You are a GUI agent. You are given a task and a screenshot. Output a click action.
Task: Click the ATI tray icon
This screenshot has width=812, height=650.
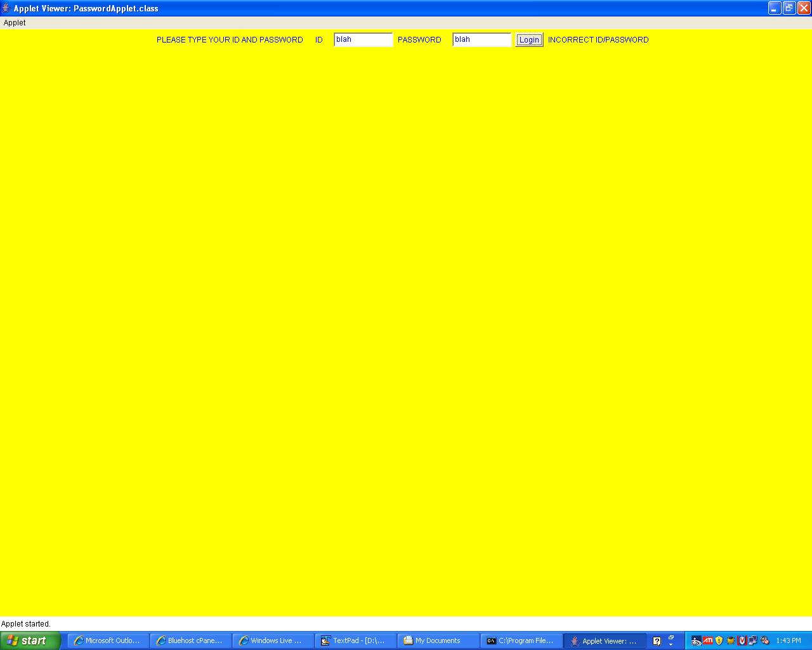[707, 640]
